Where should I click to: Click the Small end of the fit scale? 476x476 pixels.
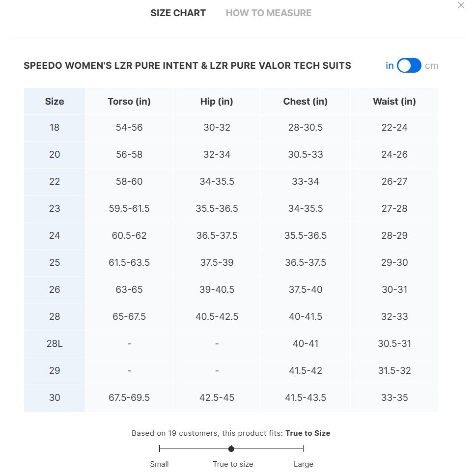pyautogui.click(x=160, y=448)
